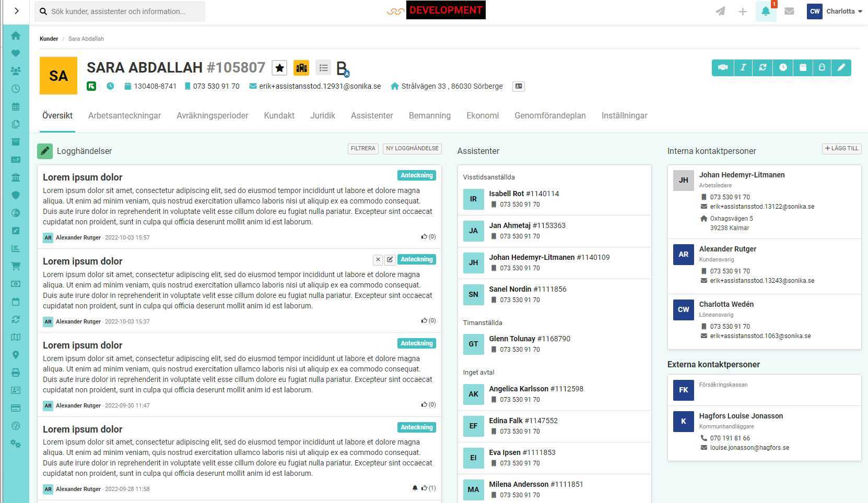This screenshot has width=868, height=503.
Task: Open assistant Sanel Nordin #1111856
Action: coord(527,289)
